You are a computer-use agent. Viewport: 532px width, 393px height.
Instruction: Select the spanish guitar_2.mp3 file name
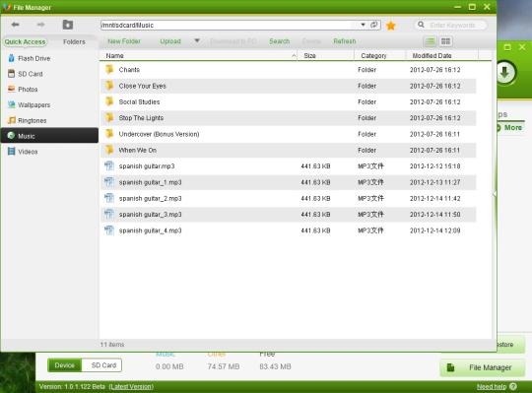click(x=150, y=198)
